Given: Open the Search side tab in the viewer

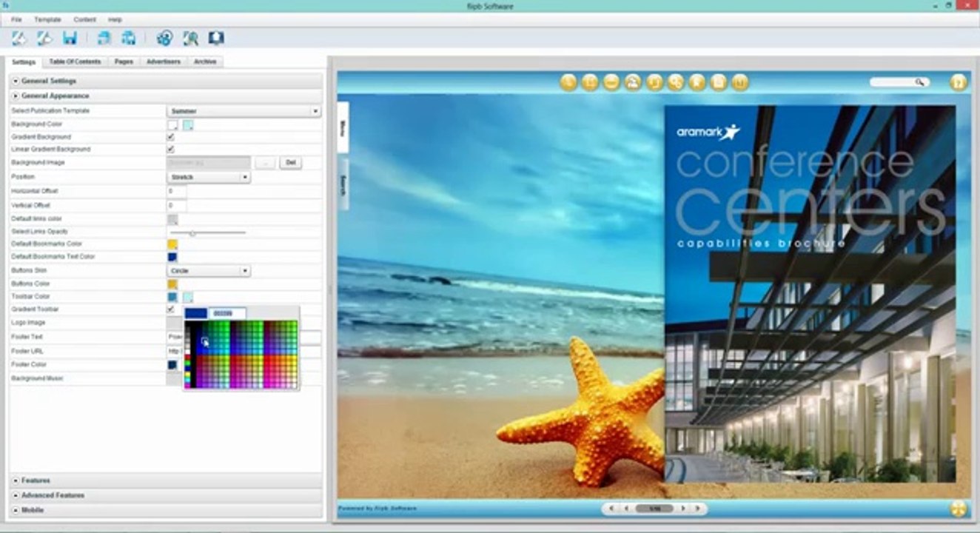Looking at the screenshot, I should (343, 183).
